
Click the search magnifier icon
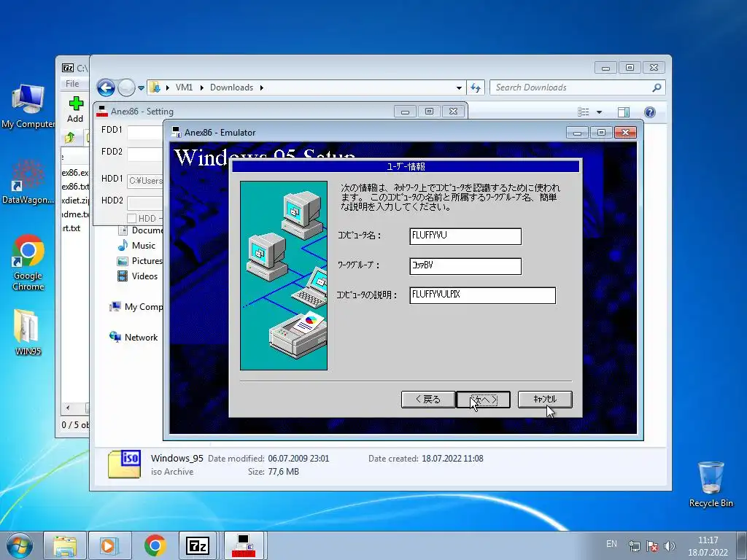pyautogui.click(x=657, y=87)
